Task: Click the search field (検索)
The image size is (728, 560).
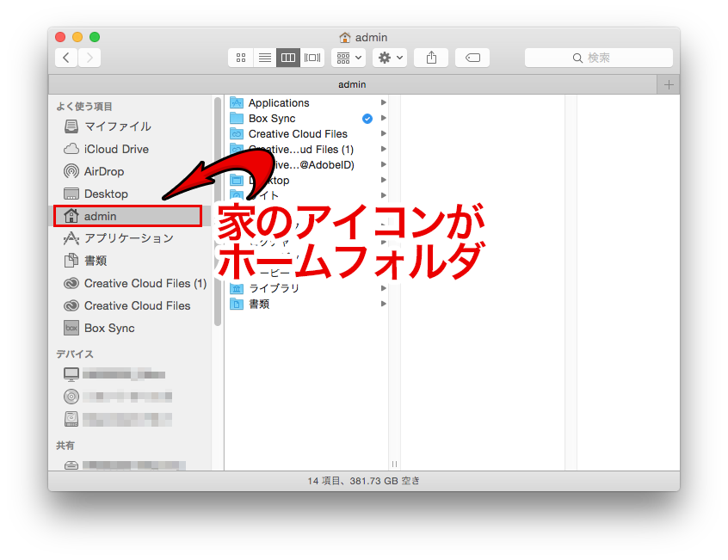Action: pos(598,58)
